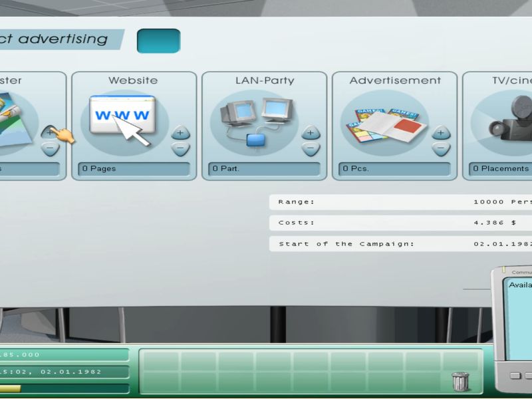Select the LAN-Party networked computers icon
The image size is (532, 399).
256,122
